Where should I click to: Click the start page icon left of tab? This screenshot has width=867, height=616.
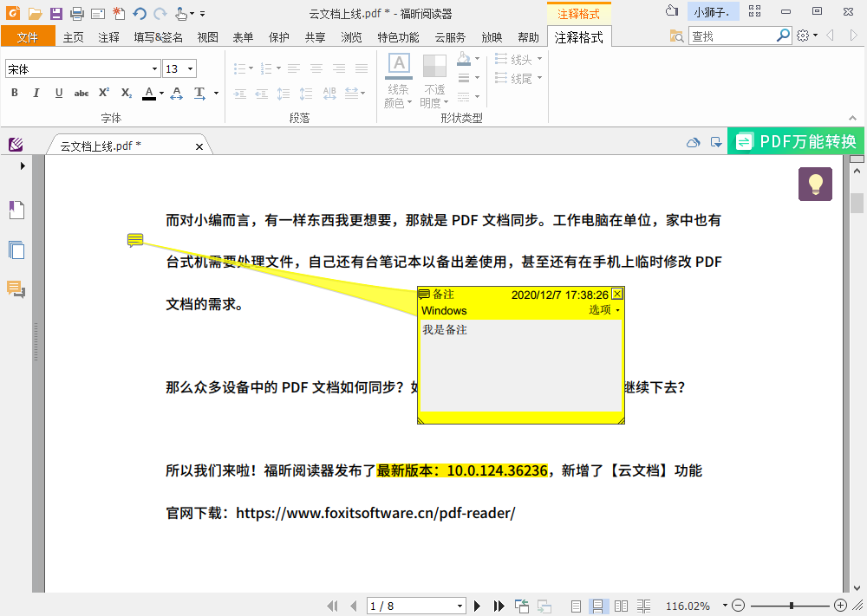[16, 145]
